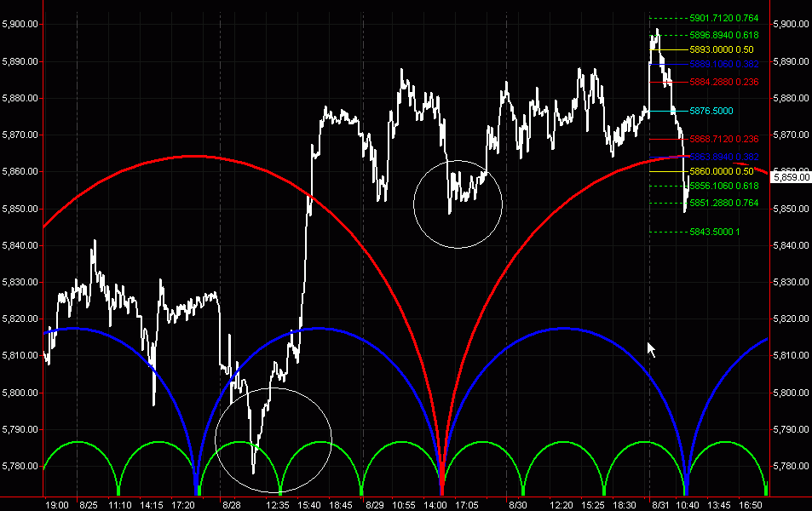Viewport: 812px width, 511px height.
Task: Select the 18:30 time label
Action: click(625, 505)
